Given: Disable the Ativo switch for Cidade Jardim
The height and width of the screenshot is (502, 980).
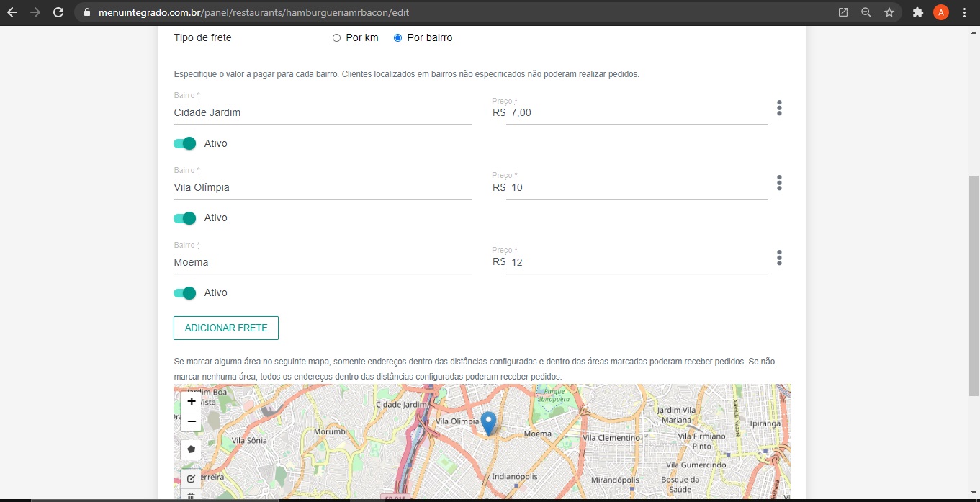Looking at the screenshot, I should (x=185, y=143).
